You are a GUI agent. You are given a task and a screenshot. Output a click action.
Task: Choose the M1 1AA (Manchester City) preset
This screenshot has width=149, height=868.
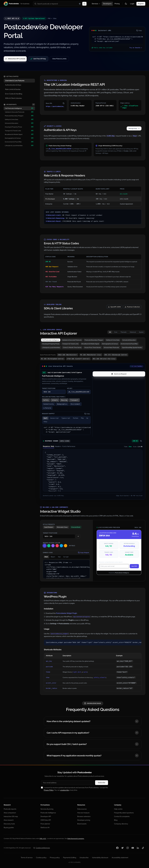[91, 355]
